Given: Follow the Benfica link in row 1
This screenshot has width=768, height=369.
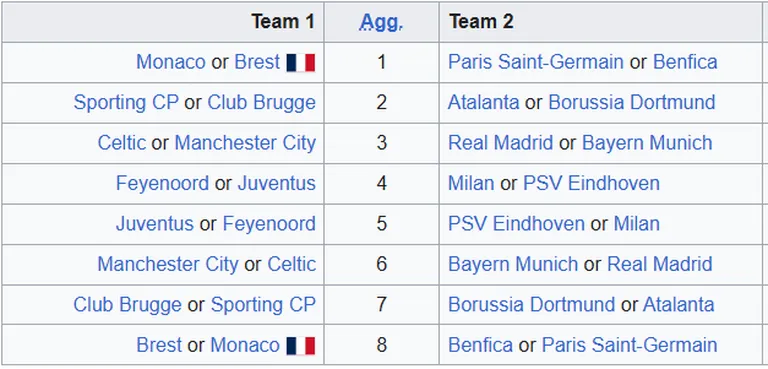Looking at the screenshot, I should click(685, 62).
